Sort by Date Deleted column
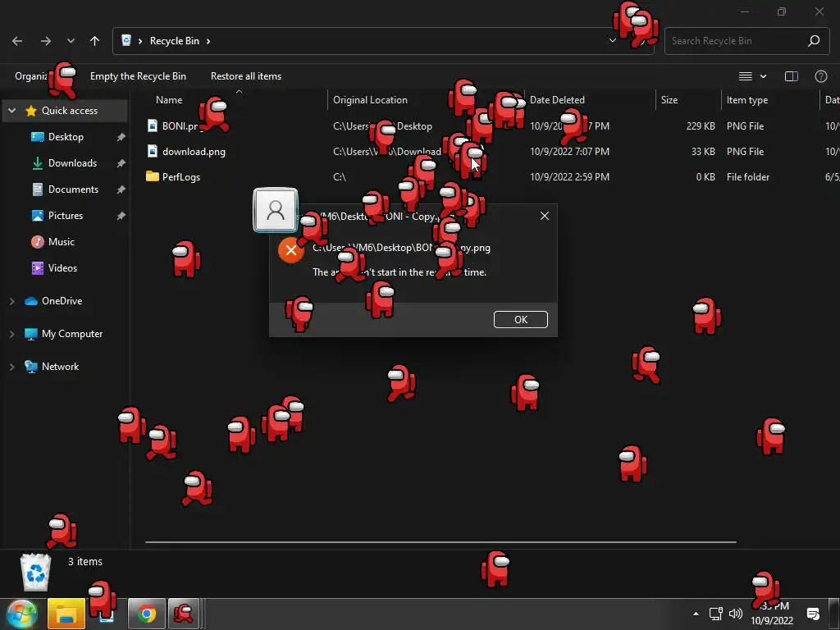Screen dimensions: 840x630 tap(557, 99)
